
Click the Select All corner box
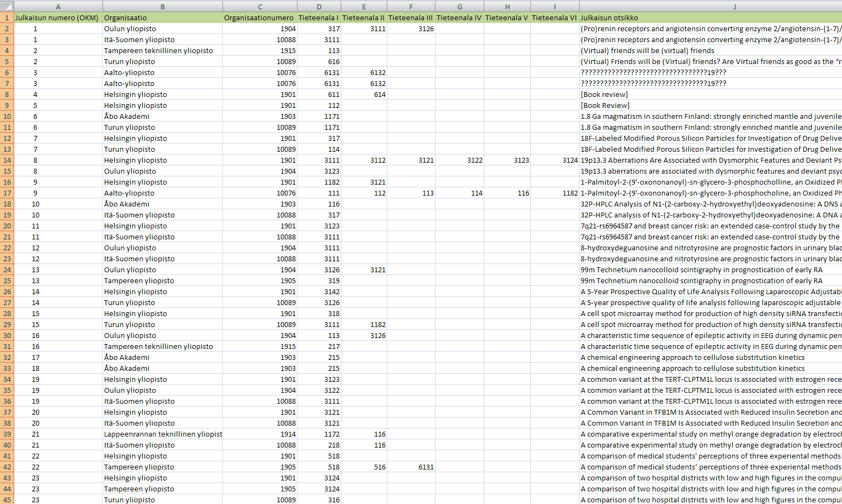pos(7,6)
